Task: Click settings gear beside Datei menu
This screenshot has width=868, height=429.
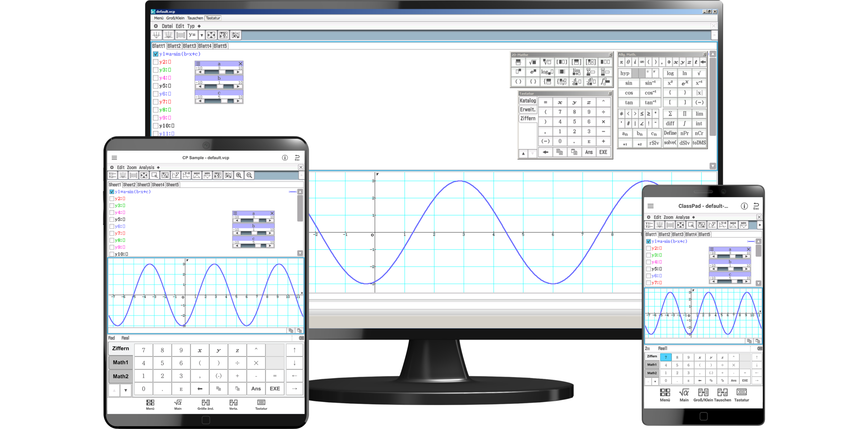Action: point(156,26)
